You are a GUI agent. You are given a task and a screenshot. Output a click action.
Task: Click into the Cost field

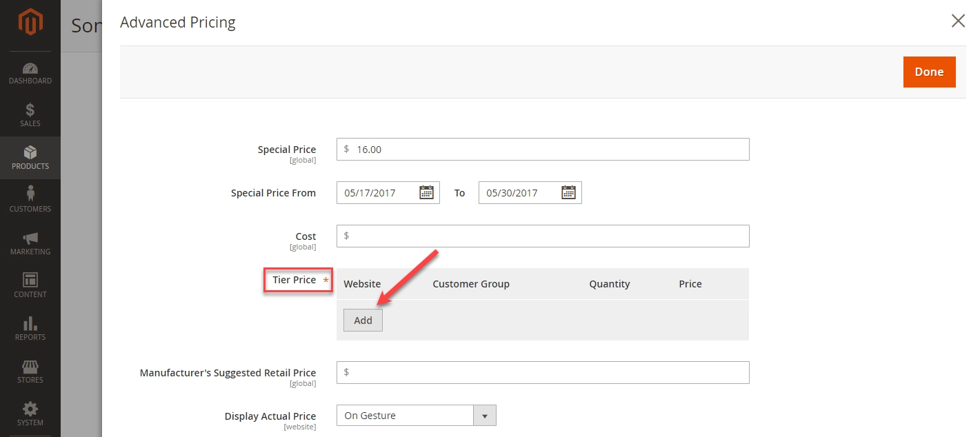coord(543,236)
